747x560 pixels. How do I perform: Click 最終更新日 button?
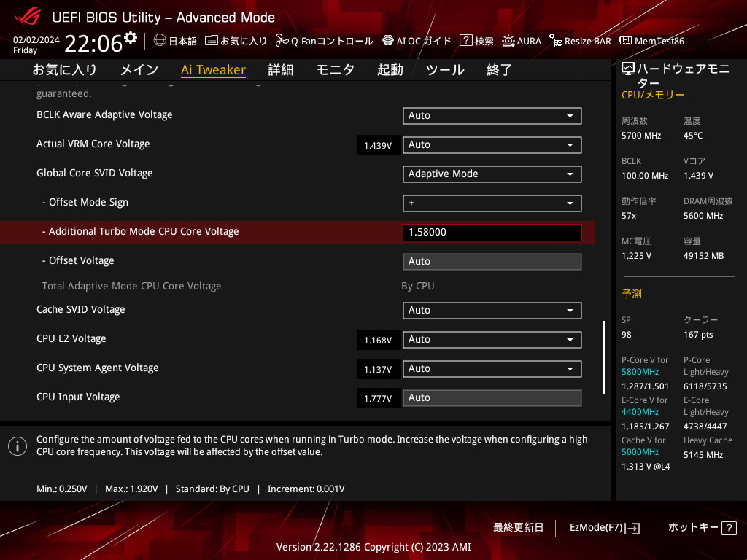[518, 528]
